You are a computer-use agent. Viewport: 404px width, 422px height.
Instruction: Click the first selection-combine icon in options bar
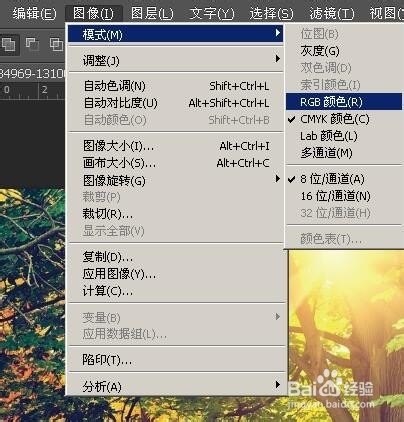[8, 44]
